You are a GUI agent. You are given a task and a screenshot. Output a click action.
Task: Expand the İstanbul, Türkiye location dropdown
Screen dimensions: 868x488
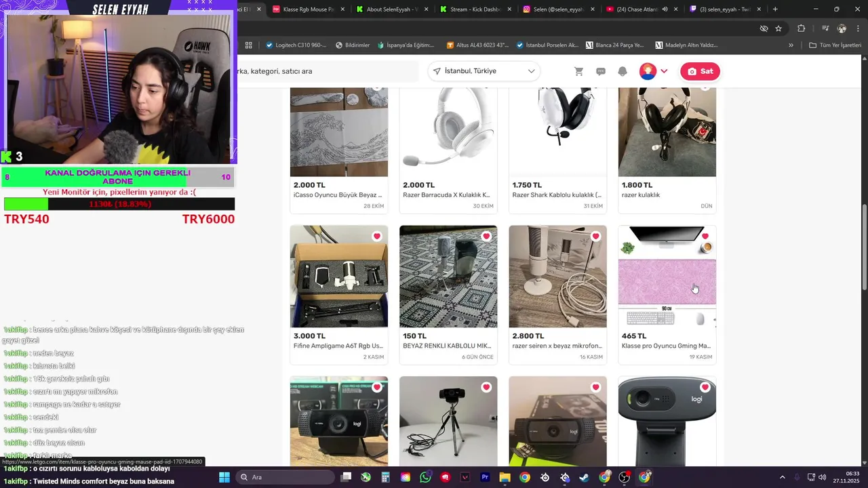484,71
